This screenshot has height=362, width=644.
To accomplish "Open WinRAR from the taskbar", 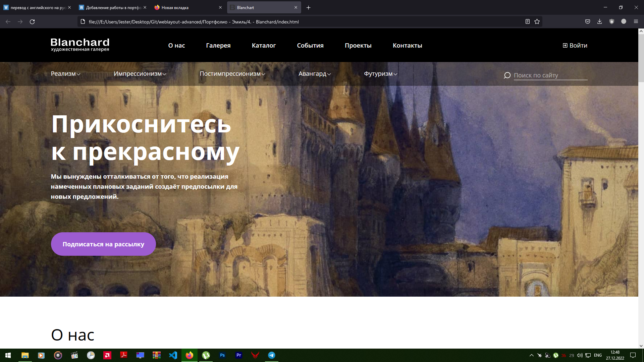I will pyautogui.click(x=157, y=355).
